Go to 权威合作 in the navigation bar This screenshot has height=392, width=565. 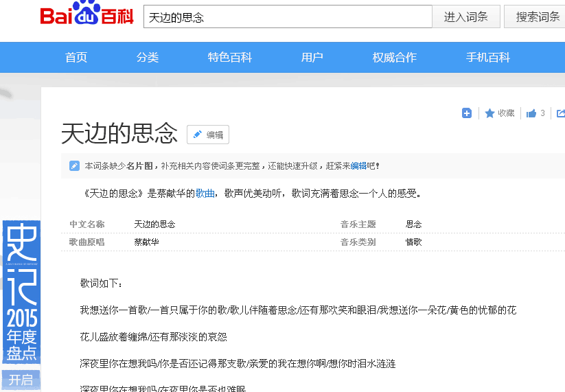click(x=395, y=58)
